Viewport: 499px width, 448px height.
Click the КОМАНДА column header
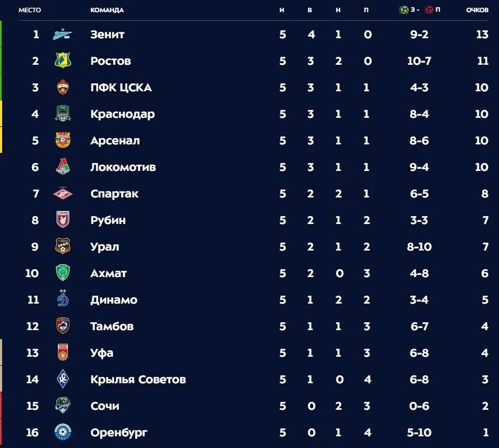(x=107, y=10)
